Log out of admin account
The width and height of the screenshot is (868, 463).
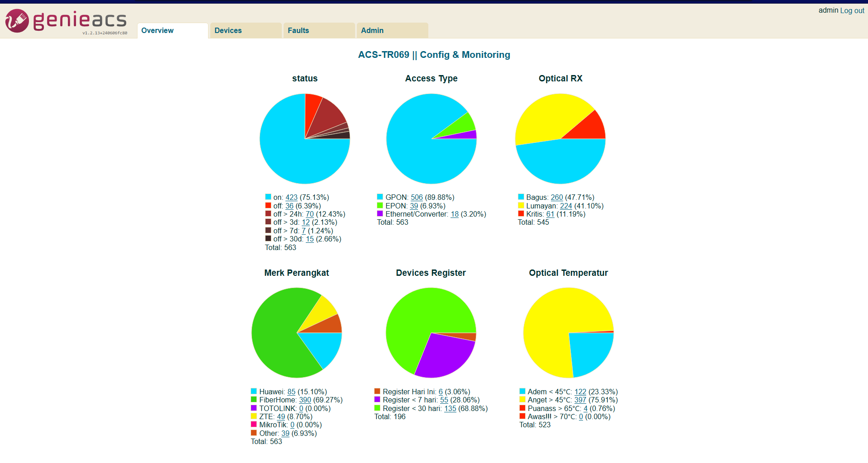[x=852, y=10]
